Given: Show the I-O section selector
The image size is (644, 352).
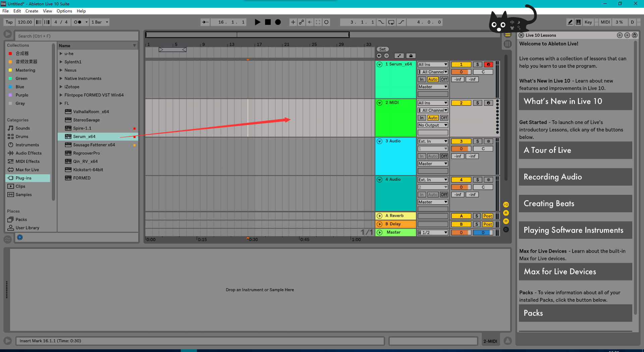Looking at the screenshot, I should point(506,205).
